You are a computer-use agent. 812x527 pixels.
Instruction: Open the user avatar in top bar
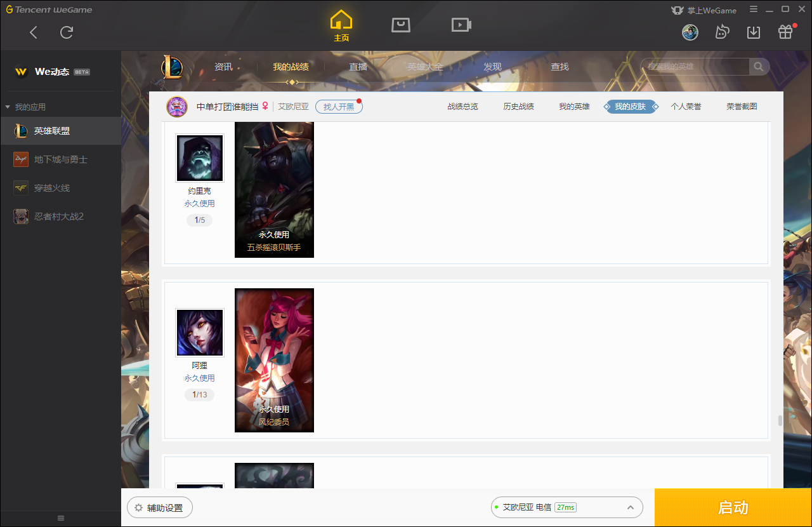690,32
